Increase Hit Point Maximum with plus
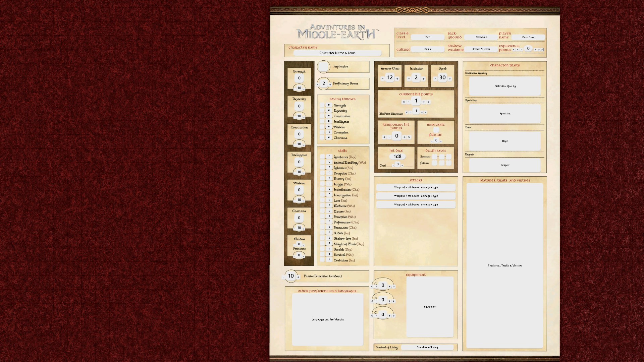This screenshot has height=362, width=644. pos(422,112)
